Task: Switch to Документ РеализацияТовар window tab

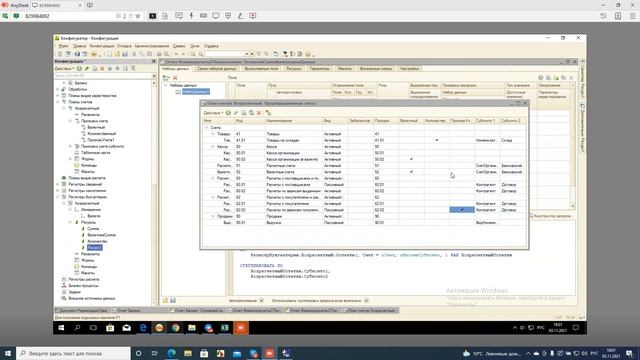Action: [82, 310]
